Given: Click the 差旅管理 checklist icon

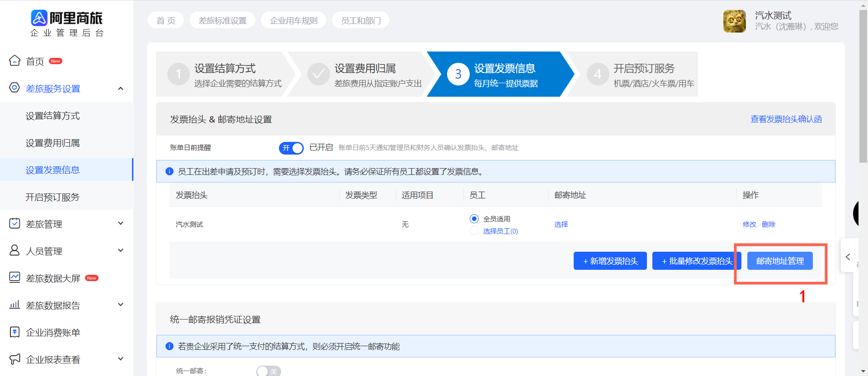Looking at the screenshot, I should (x=14, y=223).
